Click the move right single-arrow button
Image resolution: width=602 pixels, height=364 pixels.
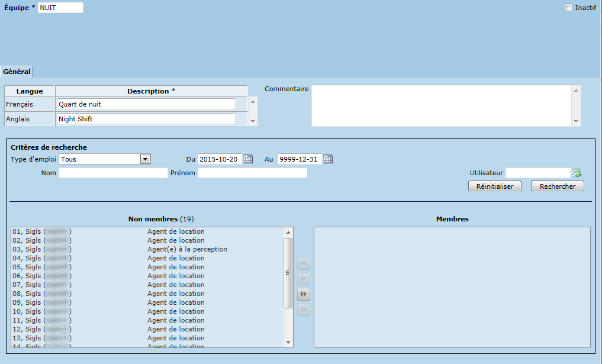pyautogui.click(x=304, y=264)
